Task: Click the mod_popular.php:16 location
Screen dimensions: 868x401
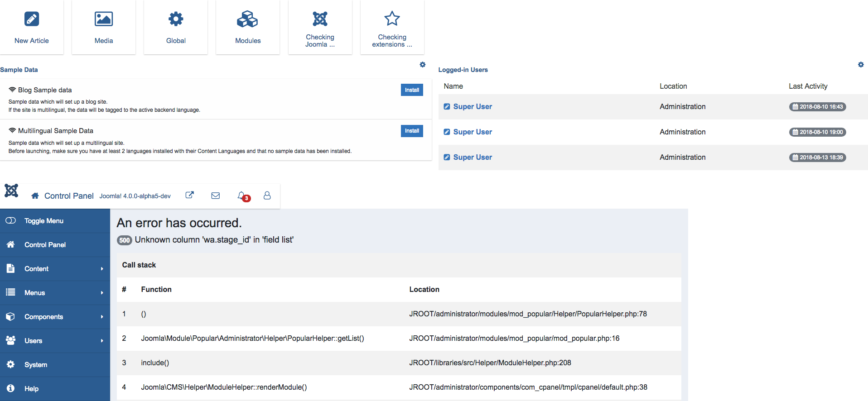Action: (514, 339)
